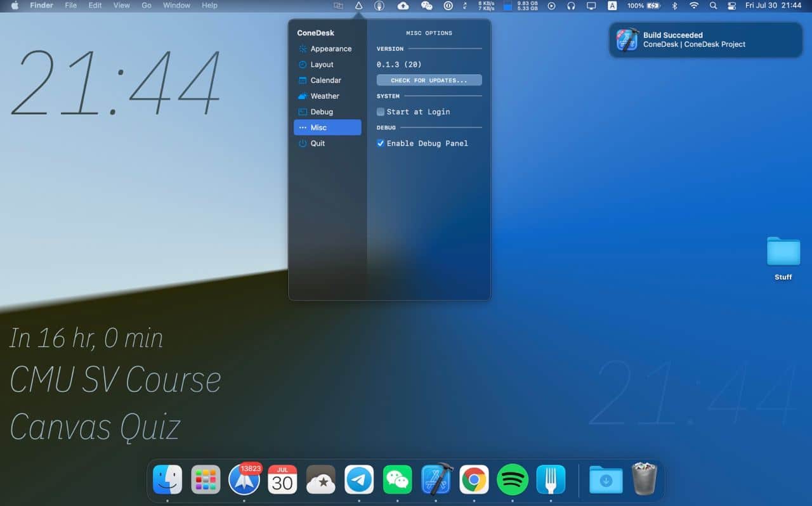Viewport: 812px width, 506px height.
Task: Open Trash from the Dock
Action: (x=644, y=479)
